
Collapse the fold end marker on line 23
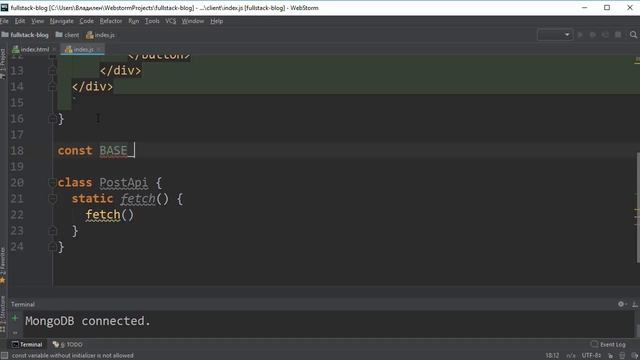coord(52,231)
